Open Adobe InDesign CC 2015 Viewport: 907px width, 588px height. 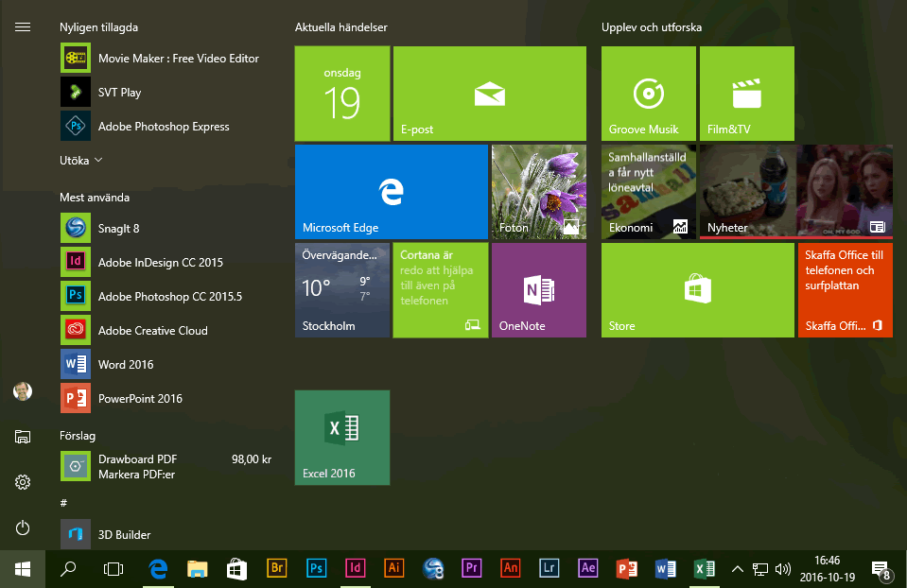click(x=160, y=263)
